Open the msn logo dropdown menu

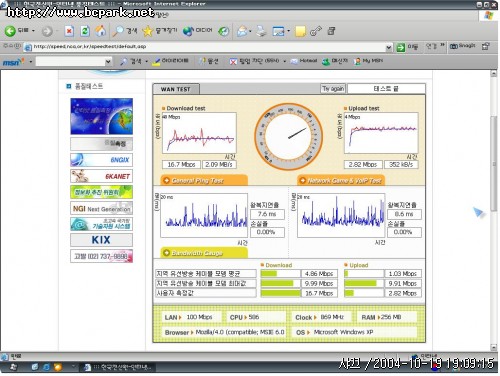coord(30,62)
